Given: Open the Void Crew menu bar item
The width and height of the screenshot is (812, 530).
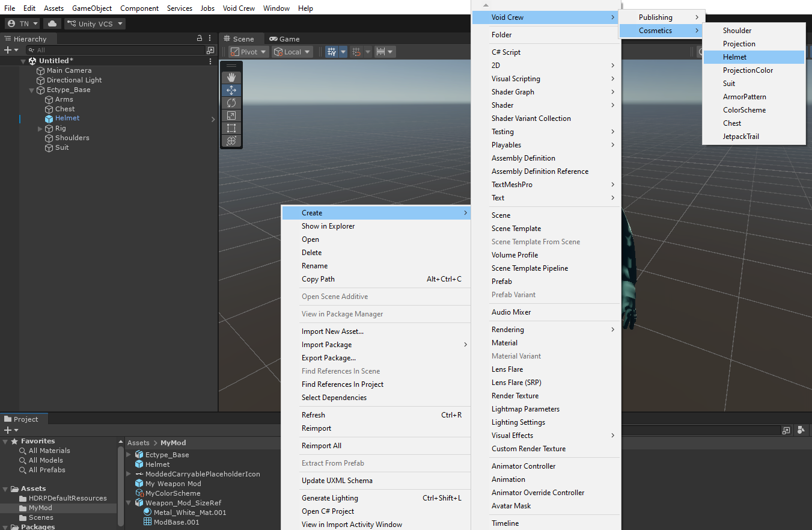Looking at the screenshot, I should pyautogui.click(x=239, y=8).
